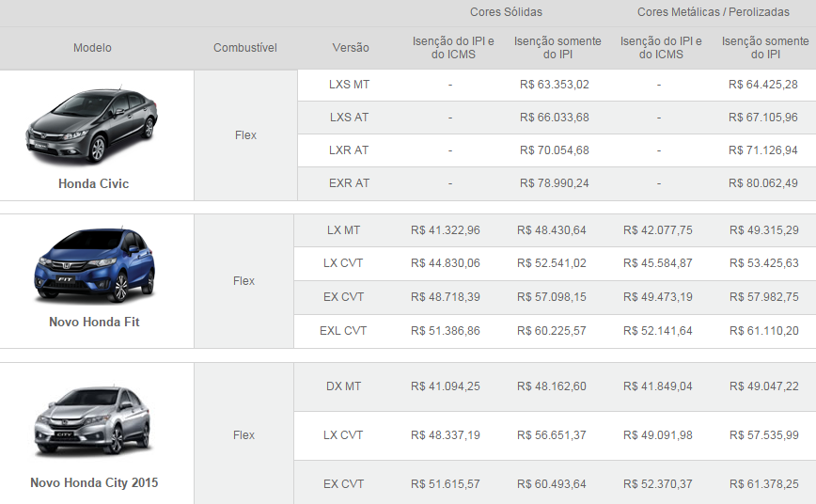The width and height of the screenshot is (816, 504).
Task: Select the LXR AT version cell
Action: coord(349,150)
